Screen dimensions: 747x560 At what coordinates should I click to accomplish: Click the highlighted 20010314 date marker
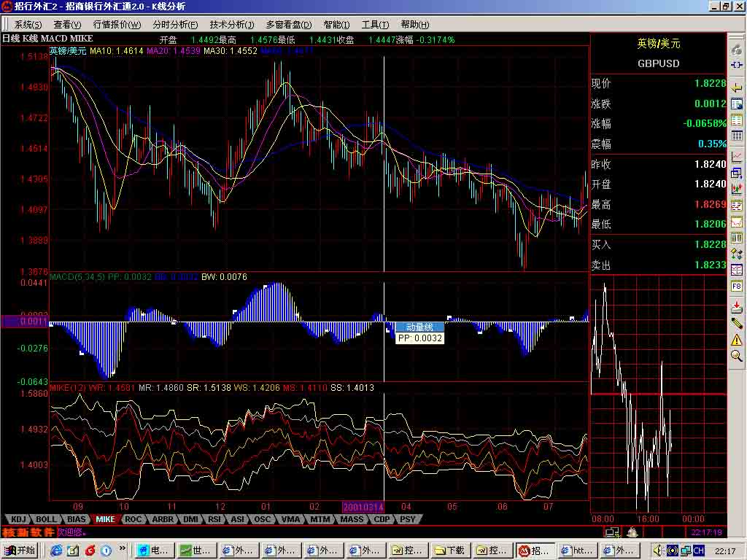pos(363,507)
